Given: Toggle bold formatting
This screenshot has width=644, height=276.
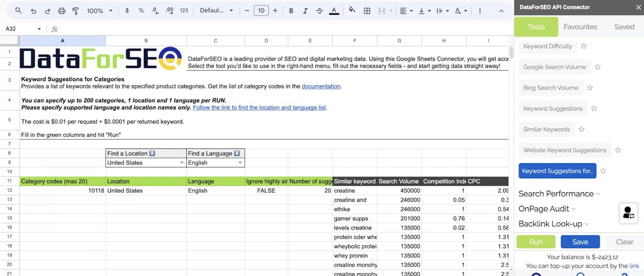Looking at the screenshot, I should [x=291, y=10].
